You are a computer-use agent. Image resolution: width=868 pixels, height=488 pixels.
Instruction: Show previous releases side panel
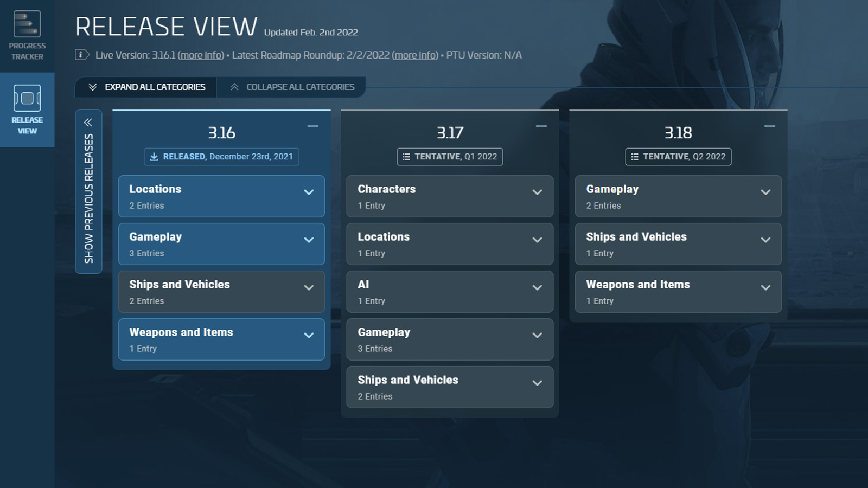coord(88,191)
